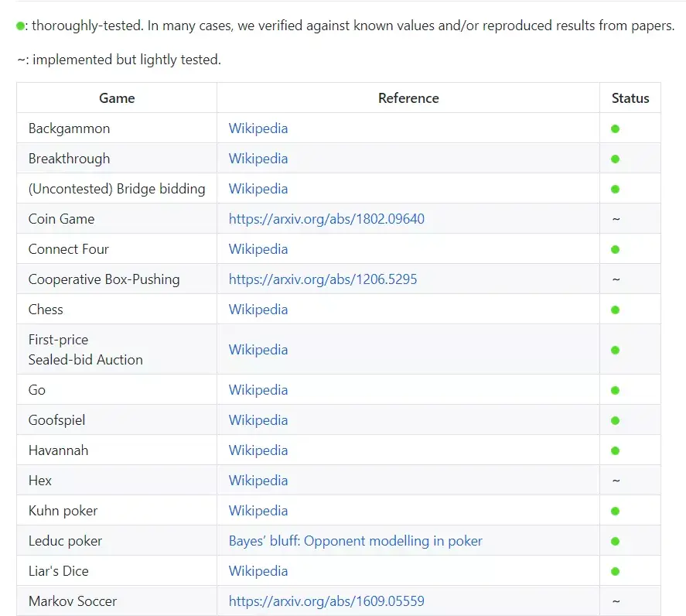Click the Havannah row's green status dot

pyautogui.click(x=616, y=451)
